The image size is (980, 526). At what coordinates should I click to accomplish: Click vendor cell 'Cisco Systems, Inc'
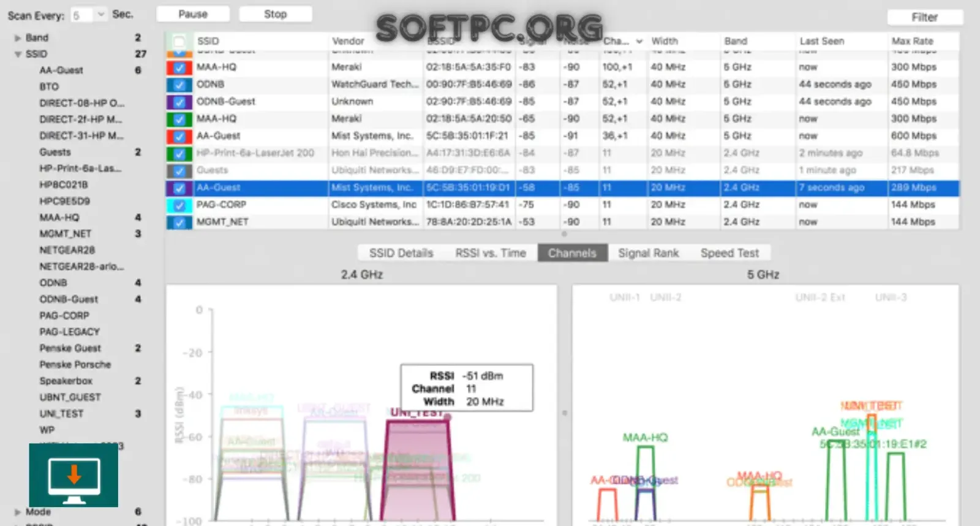click(374, 205)
